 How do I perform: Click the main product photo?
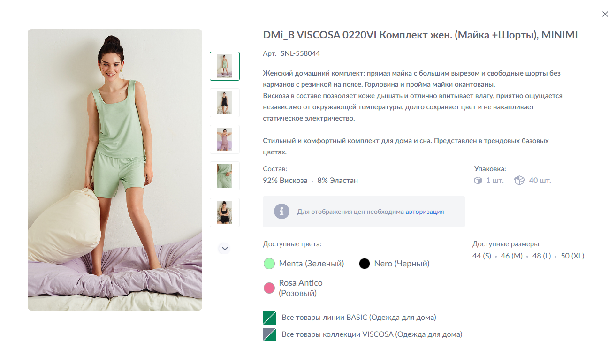[x=115, y=170]
